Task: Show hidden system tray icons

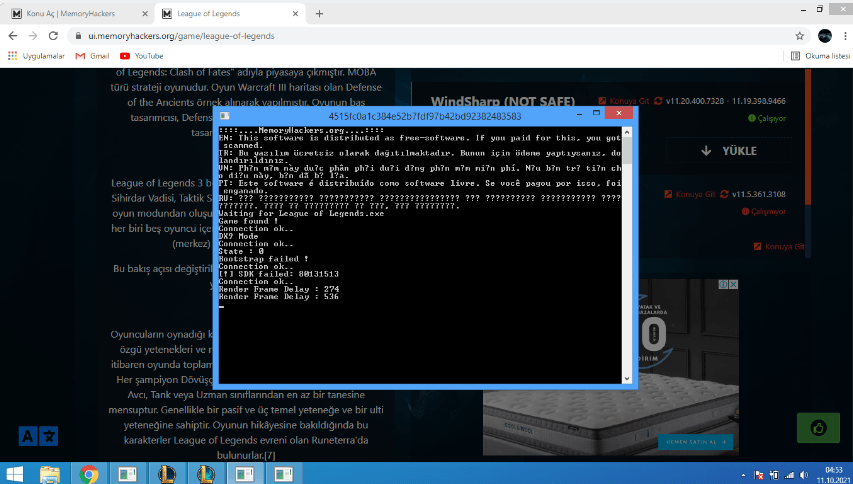Action: [x=744, y=475]
